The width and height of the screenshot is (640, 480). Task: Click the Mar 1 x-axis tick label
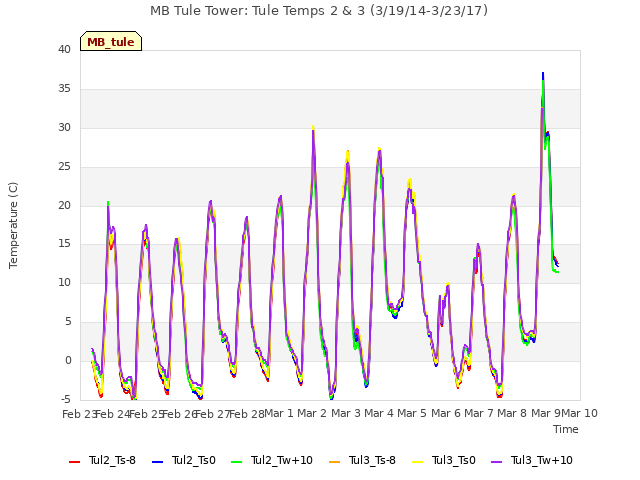coord(279,413)
